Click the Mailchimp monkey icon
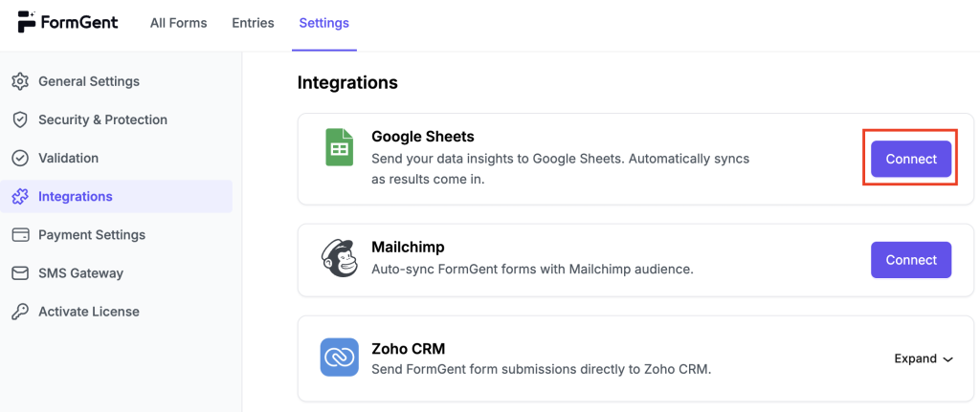Viewport: 980px width, 412px height. point(340,259)
